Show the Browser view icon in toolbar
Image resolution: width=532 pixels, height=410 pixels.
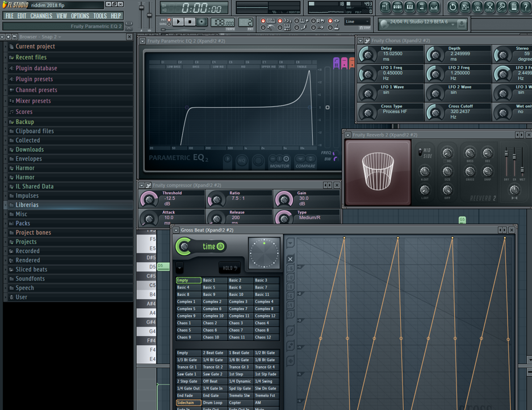pyautogui.click(x=422, y=6)
